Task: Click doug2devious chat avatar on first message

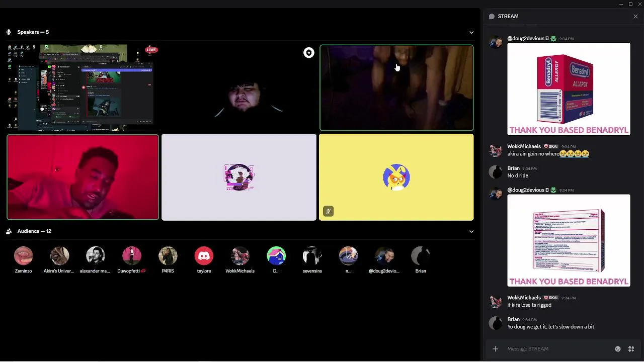Action: coord(496,42)
